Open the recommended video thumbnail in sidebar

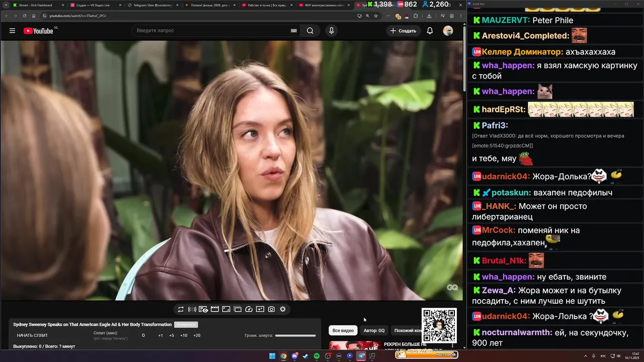(x=354, y=346)
